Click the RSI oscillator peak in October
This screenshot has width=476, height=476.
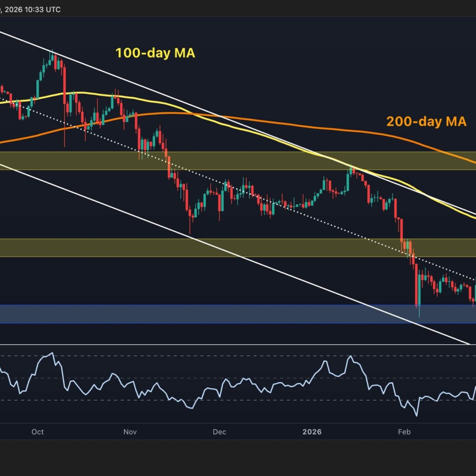[x=51, y=353]
